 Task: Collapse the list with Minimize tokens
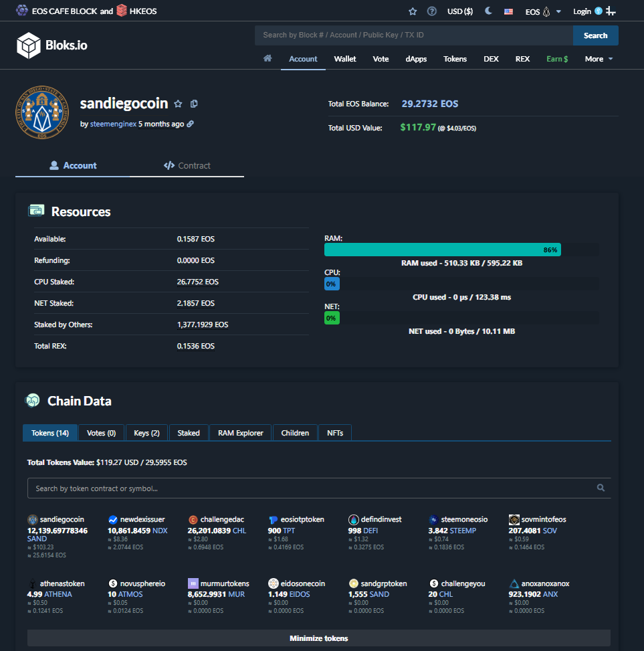[319, 638]
